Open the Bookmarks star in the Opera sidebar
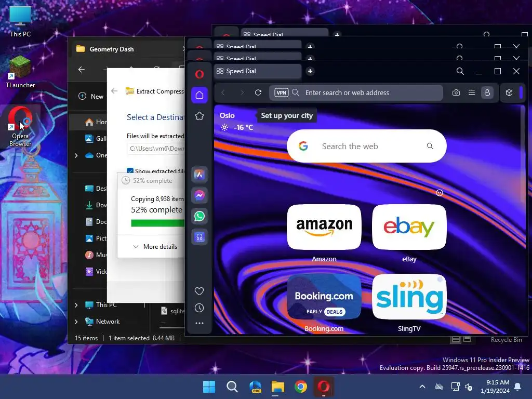The image size is (532, 399). [x=199, y=116]
